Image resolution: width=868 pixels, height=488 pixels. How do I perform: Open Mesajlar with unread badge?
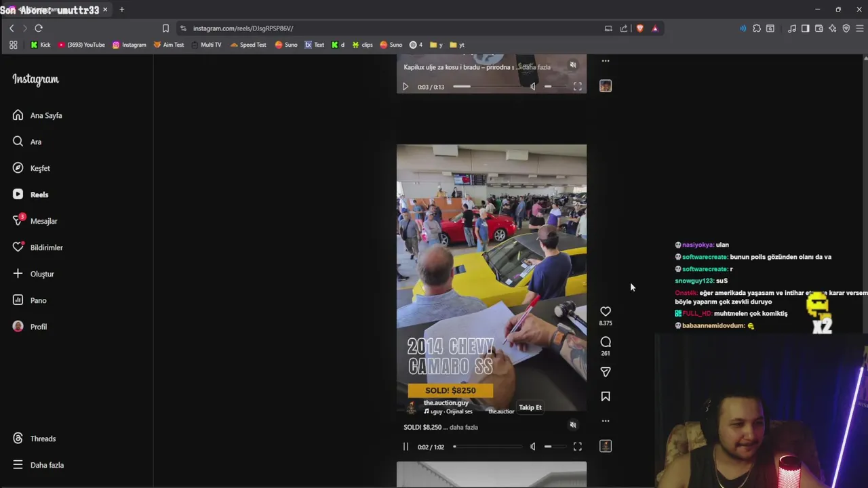click(x=35, y=221)
